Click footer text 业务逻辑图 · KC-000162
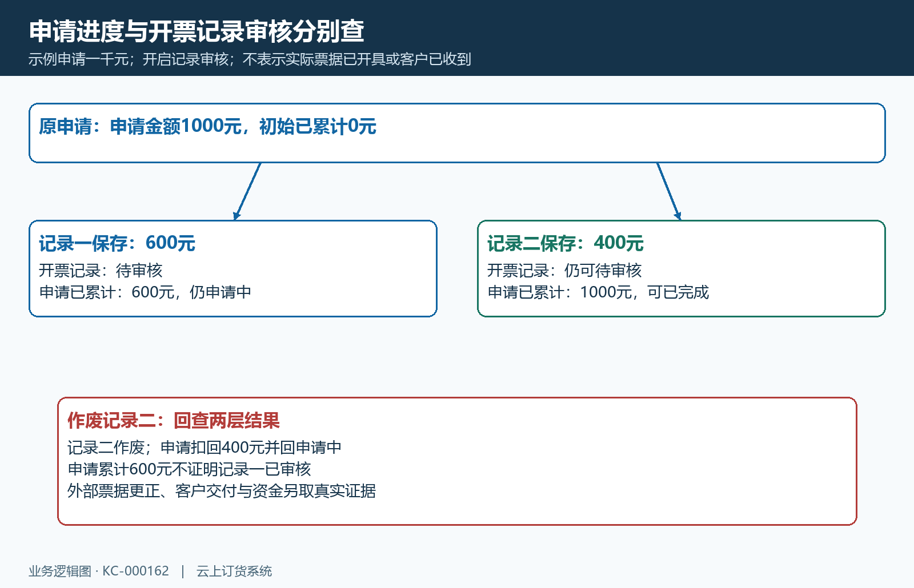The height and width of the screenshot is (588, 914). click(99, 571)
